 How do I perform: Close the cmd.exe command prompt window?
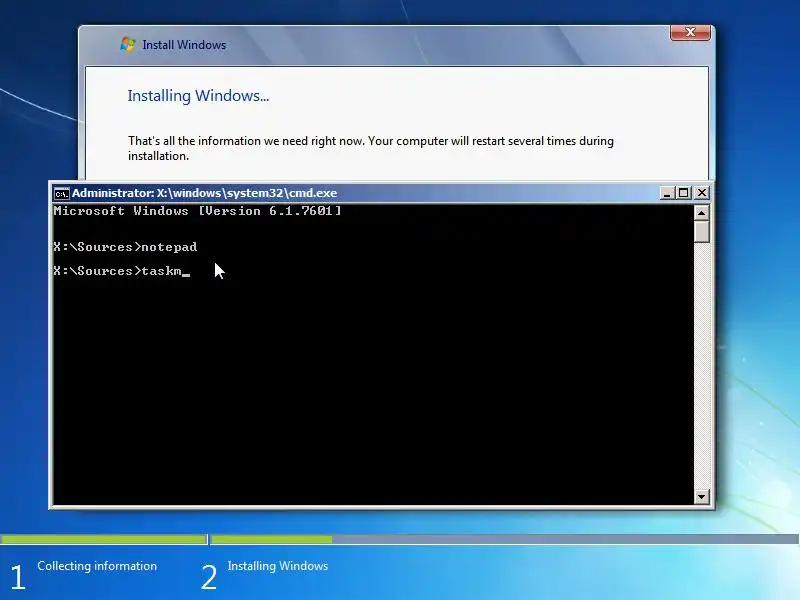702,193
